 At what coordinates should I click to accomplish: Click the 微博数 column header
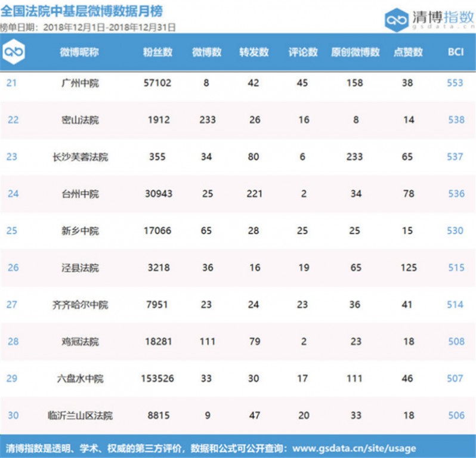point(206,52)
